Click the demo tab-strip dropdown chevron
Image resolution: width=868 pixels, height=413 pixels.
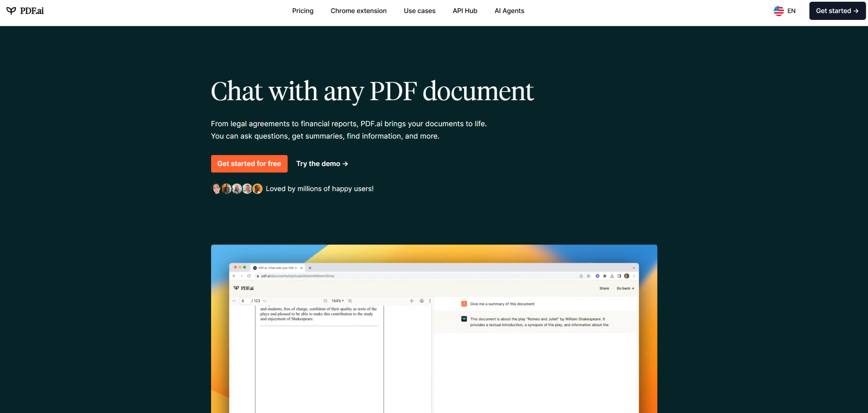click(x=634, y=268)
